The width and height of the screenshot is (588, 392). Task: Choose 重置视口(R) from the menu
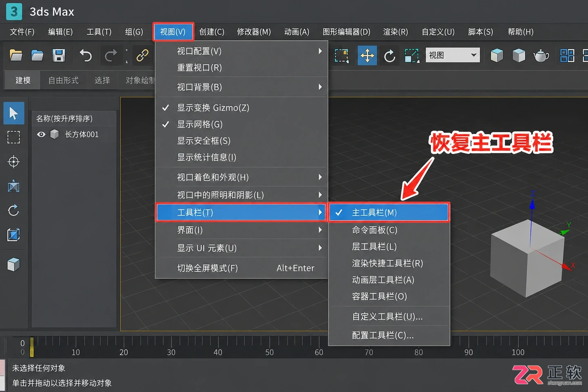[242, 68]
